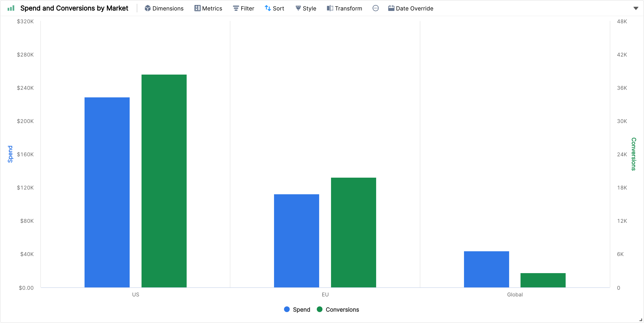Select the Global Conversions bar
Image resolution: width=644 pixels, height=323 pixels.
click(543, 280)
